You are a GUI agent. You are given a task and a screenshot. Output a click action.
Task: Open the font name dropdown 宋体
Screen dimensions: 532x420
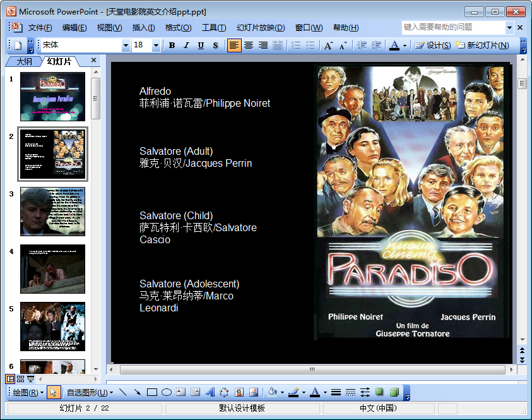tap(126, 45)
